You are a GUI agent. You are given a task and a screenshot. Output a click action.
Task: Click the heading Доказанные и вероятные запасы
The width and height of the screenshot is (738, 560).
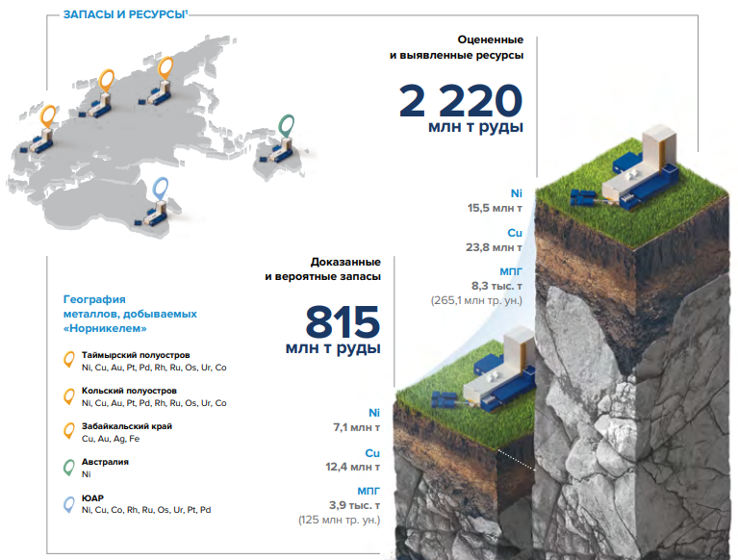[x=323, y=268]
